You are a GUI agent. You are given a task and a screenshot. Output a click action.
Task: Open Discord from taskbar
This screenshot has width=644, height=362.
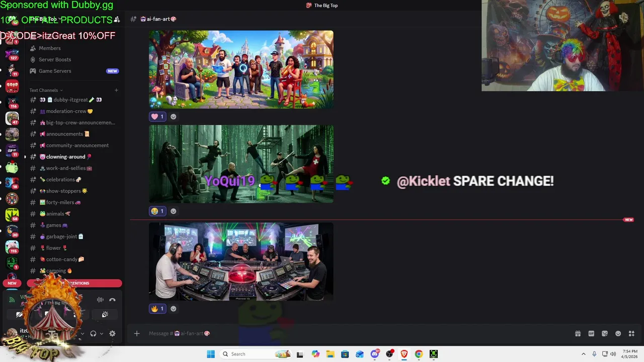(374, 354)
